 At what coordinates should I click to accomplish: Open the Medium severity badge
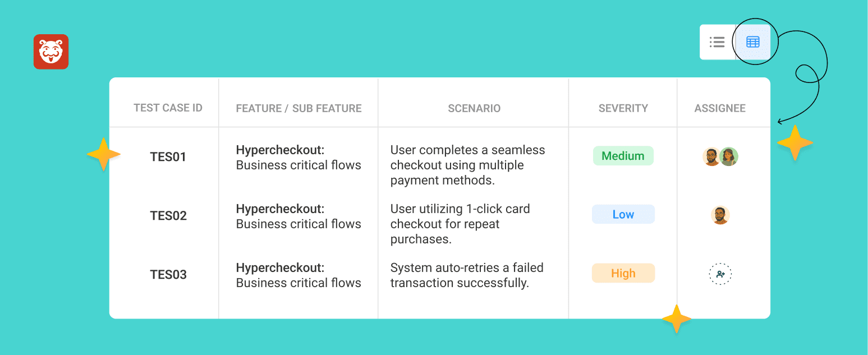623,156
